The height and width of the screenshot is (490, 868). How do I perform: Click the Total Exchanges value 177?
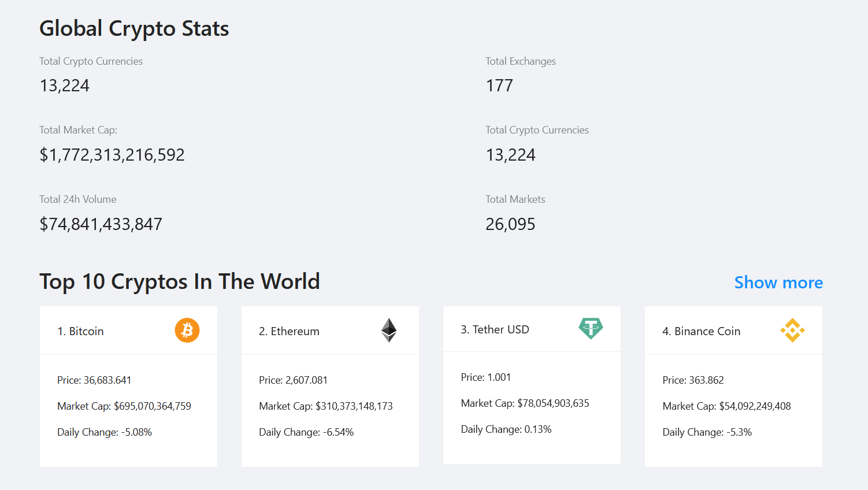click(499, 86)
